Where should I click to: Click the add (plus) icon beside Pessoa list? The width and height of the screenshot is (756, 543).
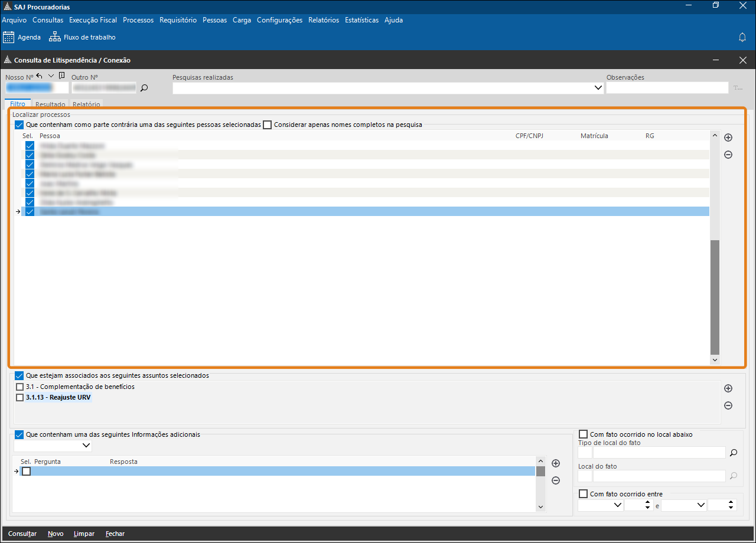[728, 138]
